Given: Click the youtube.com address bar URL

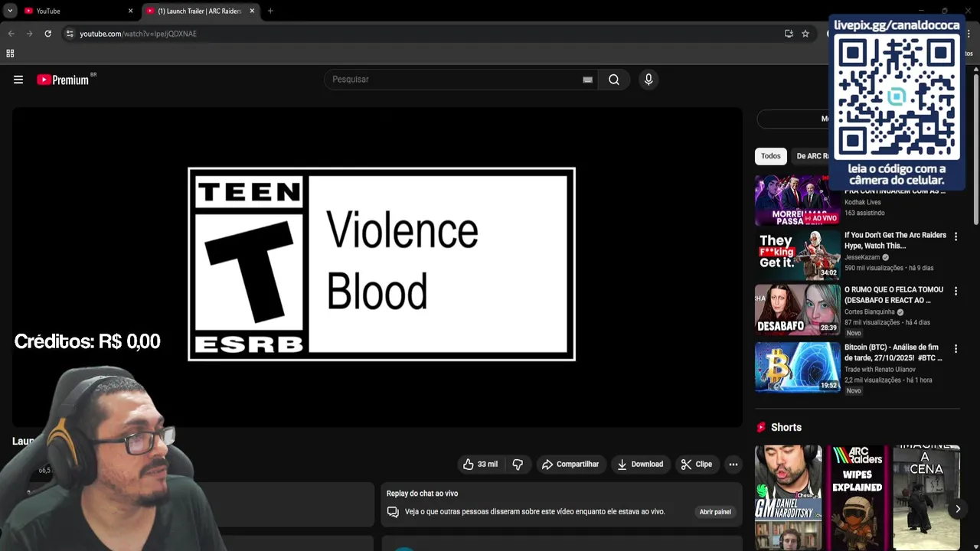Looking at the screenshot, I should click(x=139, y=34).
